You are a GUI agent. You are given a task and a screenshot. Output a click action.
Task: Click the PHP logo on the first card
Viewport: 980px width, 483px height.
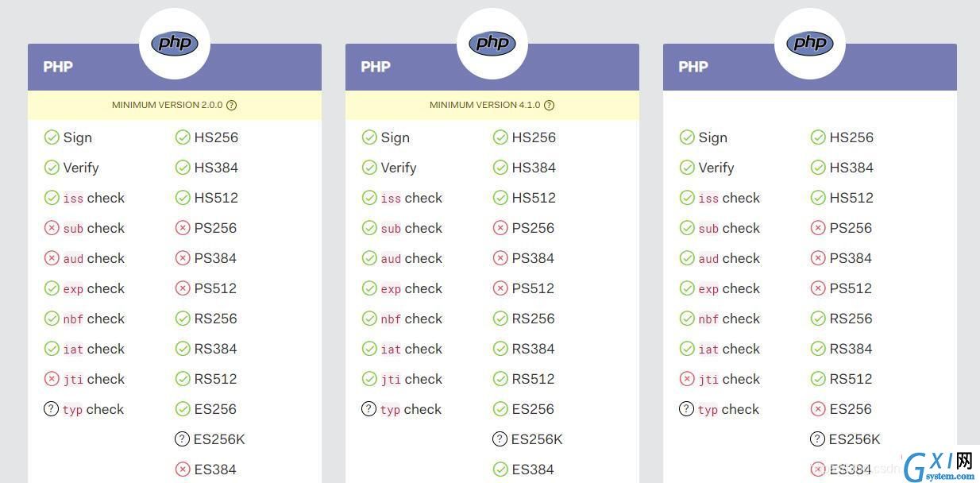175,44
